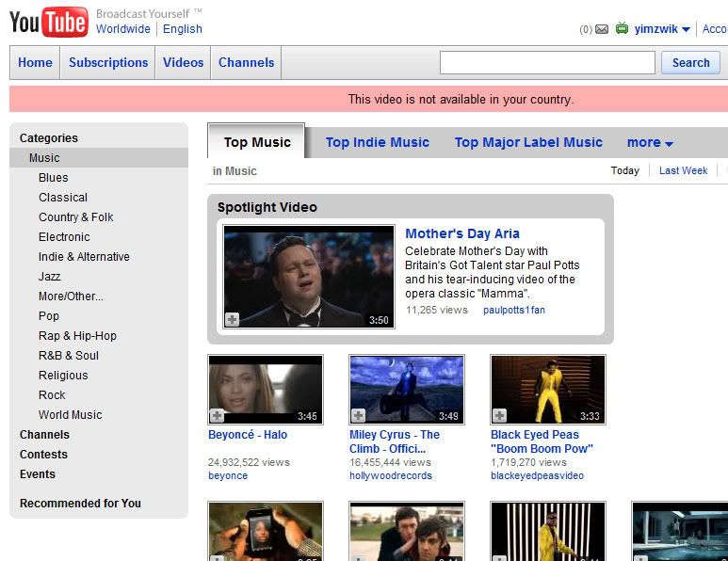Click the "11,265 views" count text

pyautogui.click(x=437, y=310)
